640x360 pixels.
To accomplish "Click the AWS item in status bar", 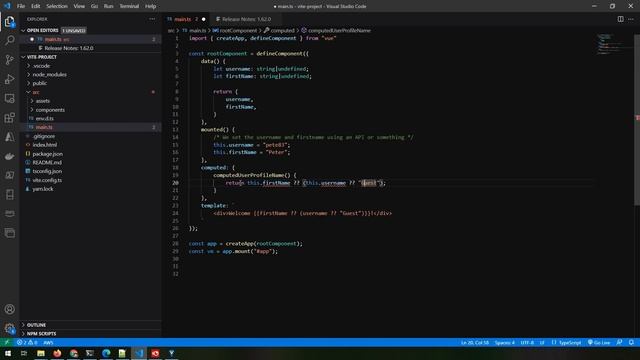I will click(48, 342).
